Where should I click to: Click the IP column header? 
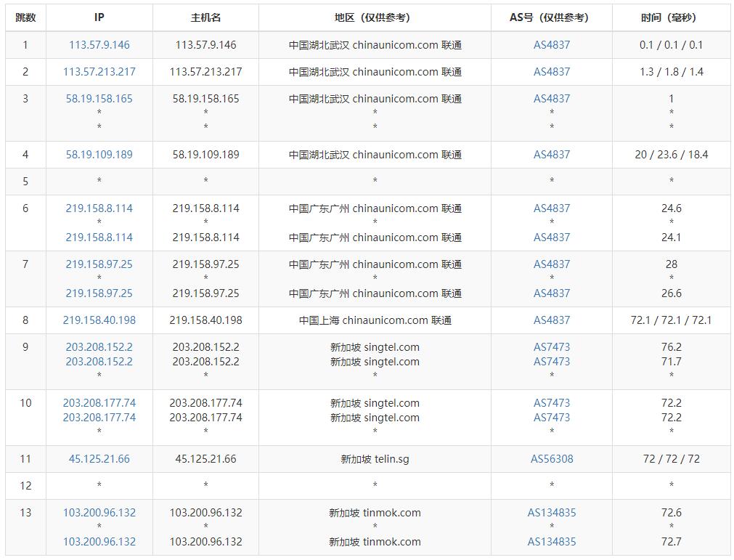(99, 17)
